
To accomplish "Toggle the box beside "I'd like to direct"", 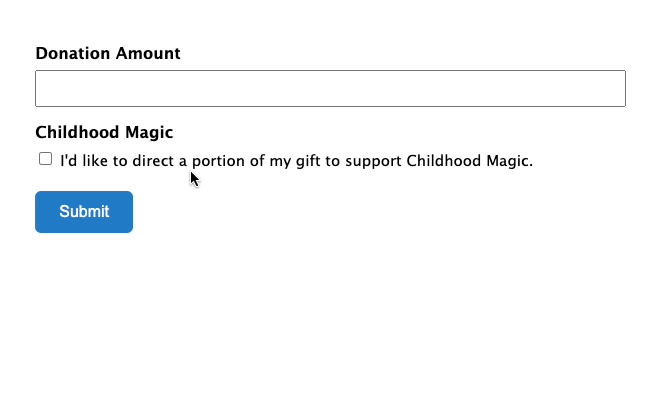I will 45,159.
